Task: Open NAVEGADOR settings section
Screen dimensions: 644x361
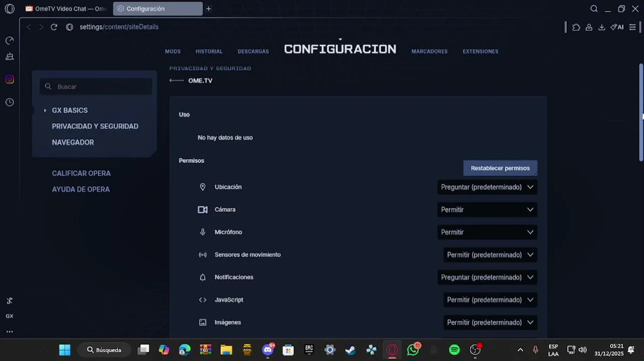Action: [73, 142]
